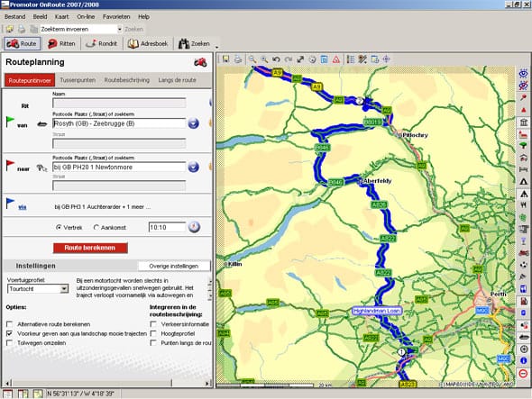
Task: Click the round blue arrow button beside the van field
Action: tap(193, 123)
